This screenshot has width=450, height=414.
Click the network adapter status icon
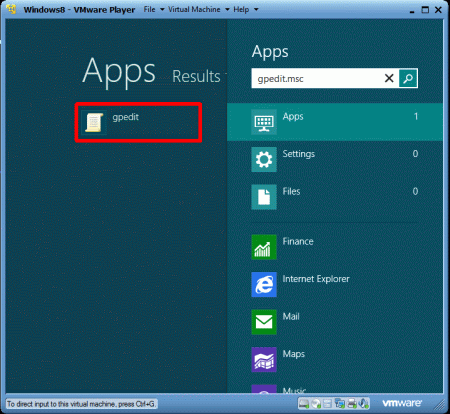coord(340,403)
